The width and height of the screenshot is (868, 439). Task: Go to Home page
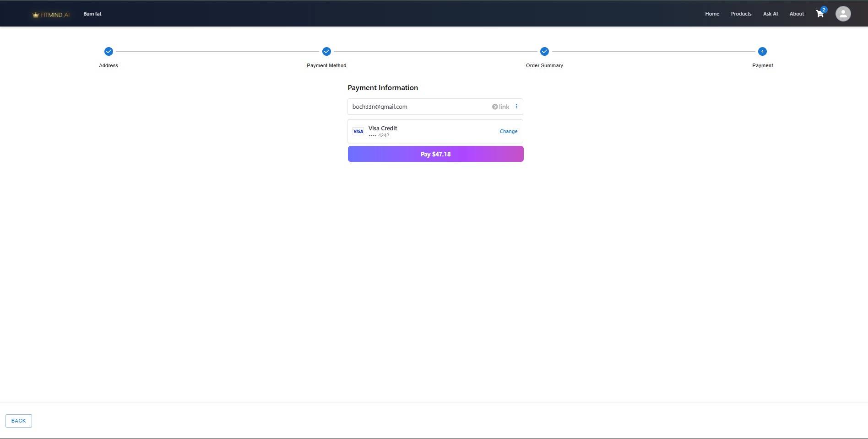(712, 14)
